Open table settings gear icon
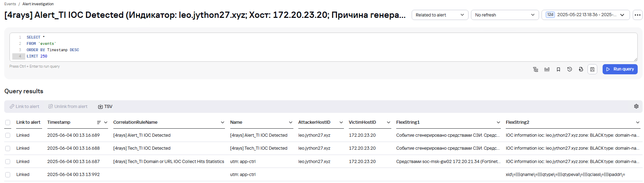The width and height of the screenshot is (644, 183). 636,107
